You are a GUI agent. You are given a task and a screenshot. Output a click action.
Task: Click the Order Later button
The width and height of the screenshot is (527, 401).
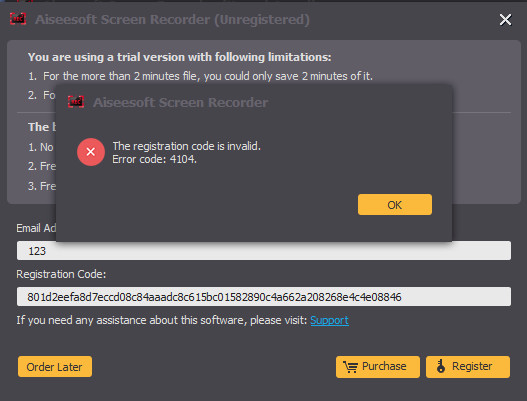click(55, 366)
